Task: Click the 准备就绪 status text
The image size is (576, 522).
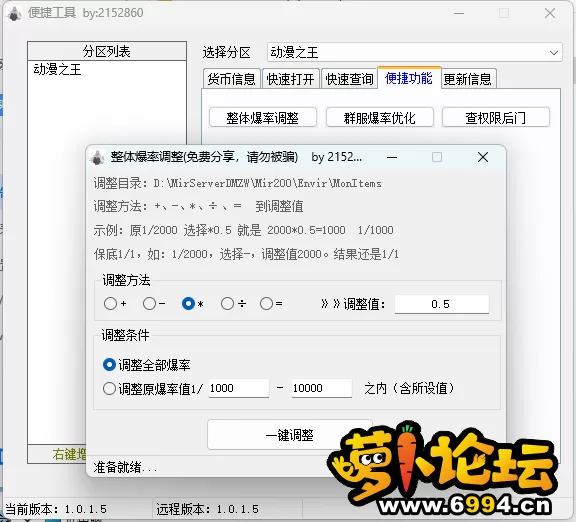Action: (x=125, y=467)
